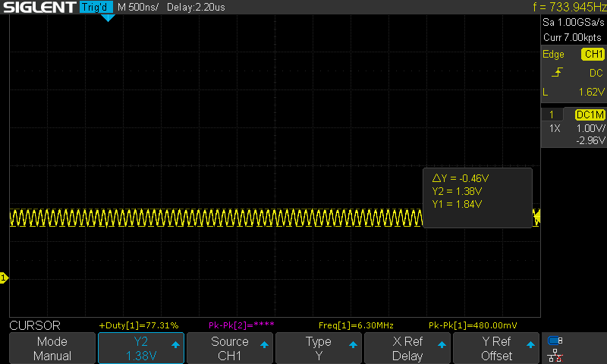This screenshot has height=364, width=607.
Task: Click the blue trigger position marker
Action: [x=108, y=17]
